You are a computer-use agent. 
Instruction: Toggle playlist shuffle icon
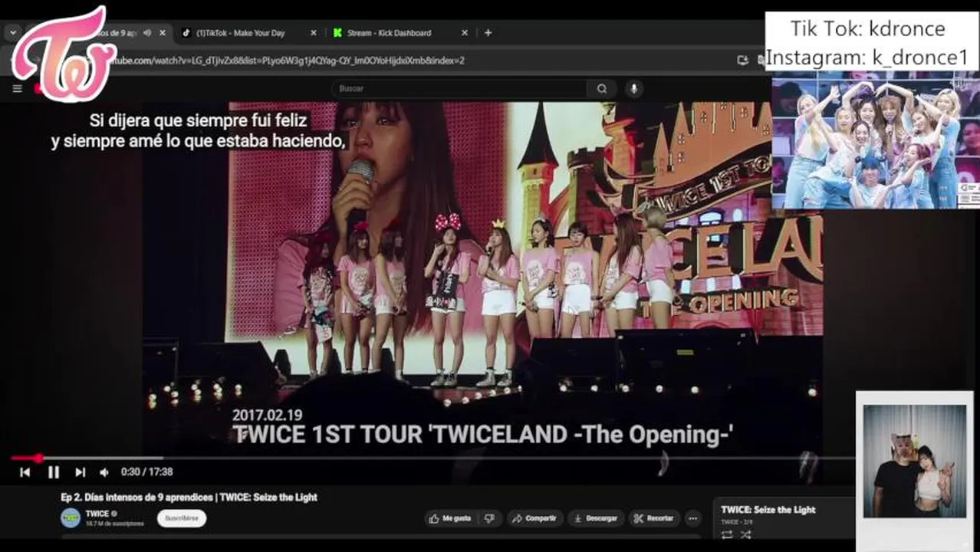(x=745, y=534)
